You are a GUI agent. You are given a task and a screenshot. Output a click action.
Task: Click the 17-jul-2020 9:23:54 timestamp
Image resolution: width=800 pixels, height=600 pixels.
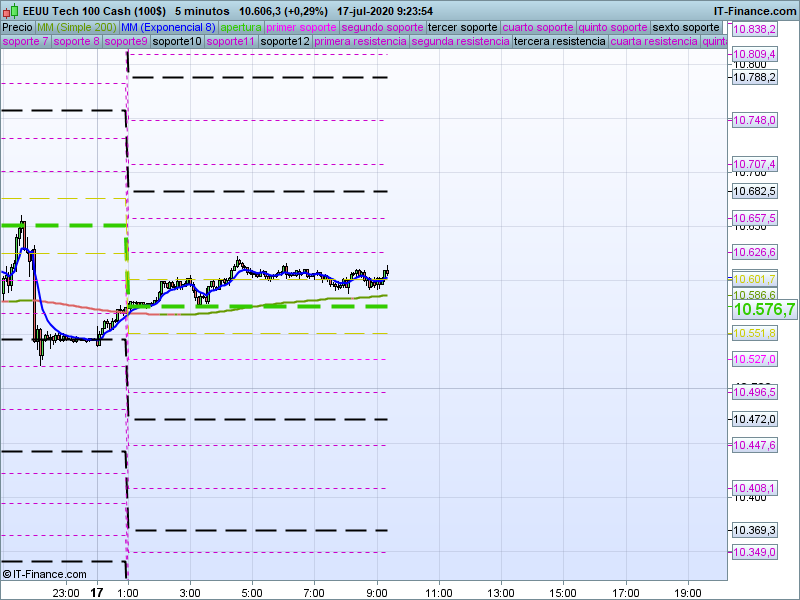[385, 11]
